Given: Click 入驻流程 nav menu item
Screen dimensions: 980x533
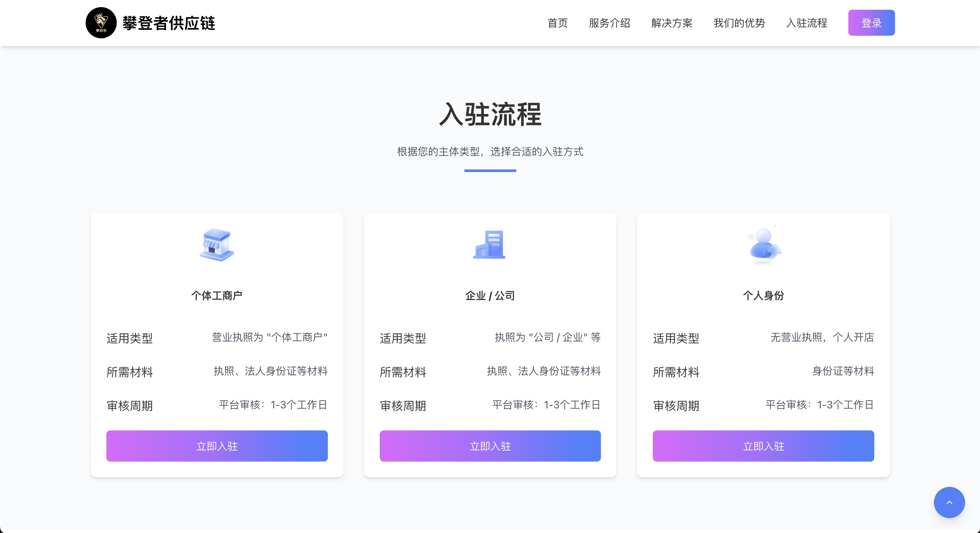Looking at the screenshot, I should (x=806, y=23).
